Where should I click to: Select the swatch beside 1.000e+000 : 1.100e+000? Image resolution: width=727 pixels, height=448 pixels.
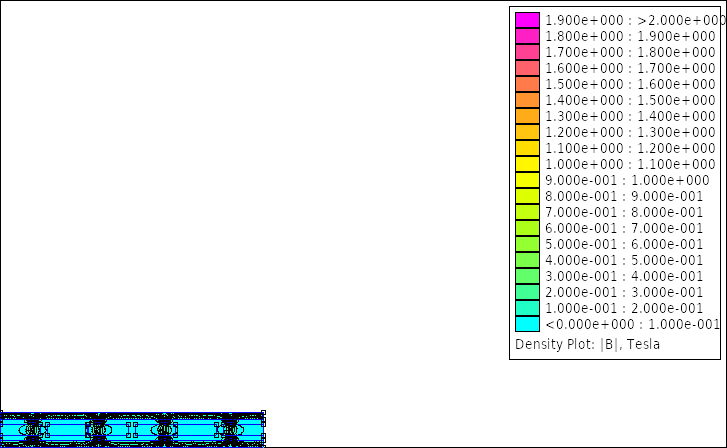click(527, 164)
